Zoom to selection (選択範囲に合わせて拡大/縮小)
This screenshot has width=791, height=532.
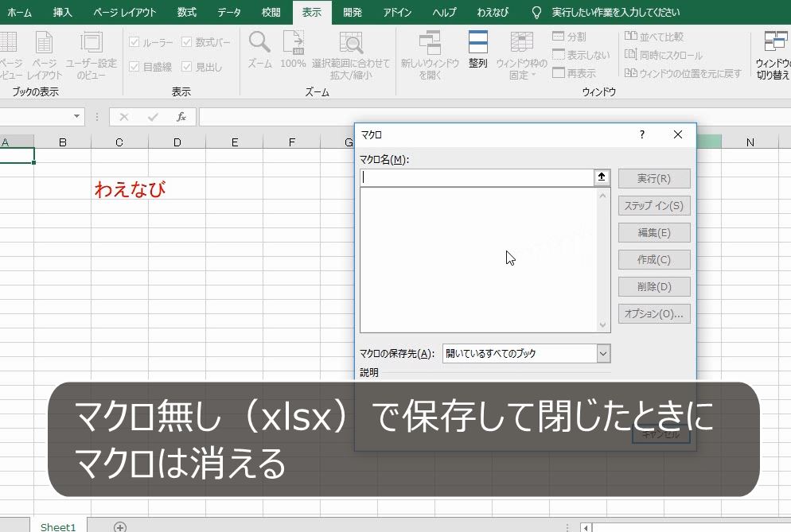[x=351, y=54]
